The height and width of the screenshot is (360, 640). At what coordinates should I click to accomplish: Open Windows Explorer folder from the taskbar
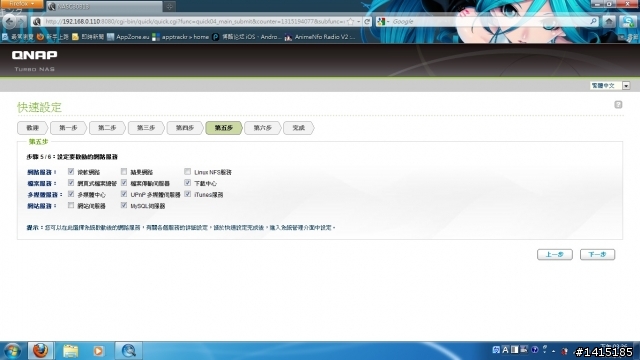tap(70, 351)
